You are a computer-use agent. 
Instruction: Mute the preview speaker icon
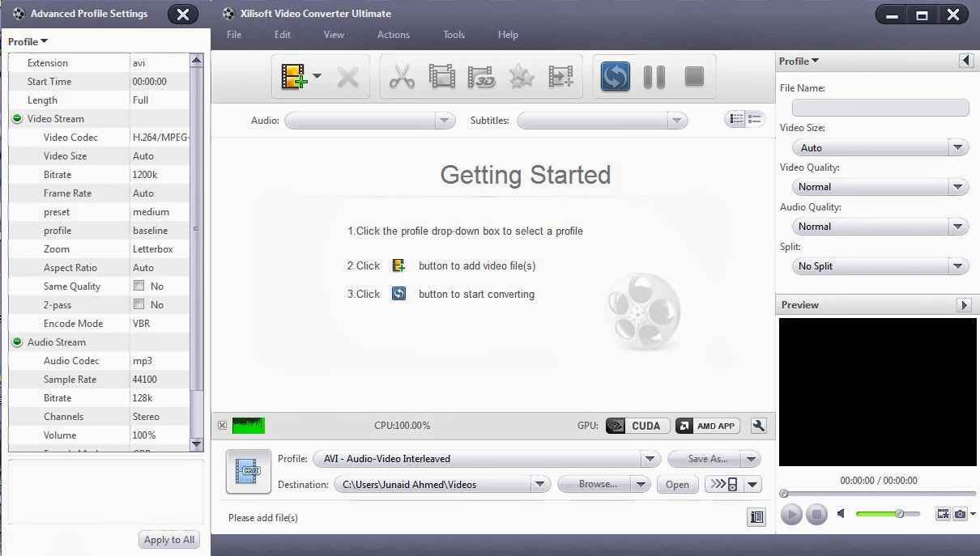click(842, 514)
